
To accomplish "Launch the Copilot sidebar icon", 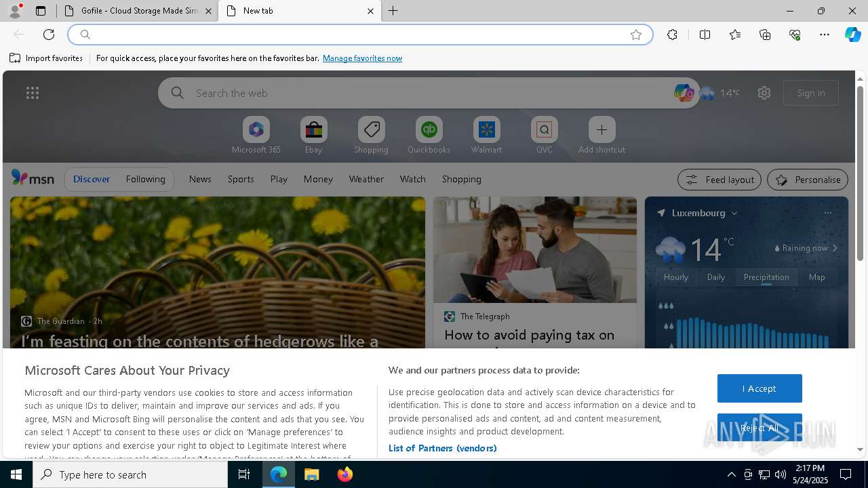I will coord(852,35).
